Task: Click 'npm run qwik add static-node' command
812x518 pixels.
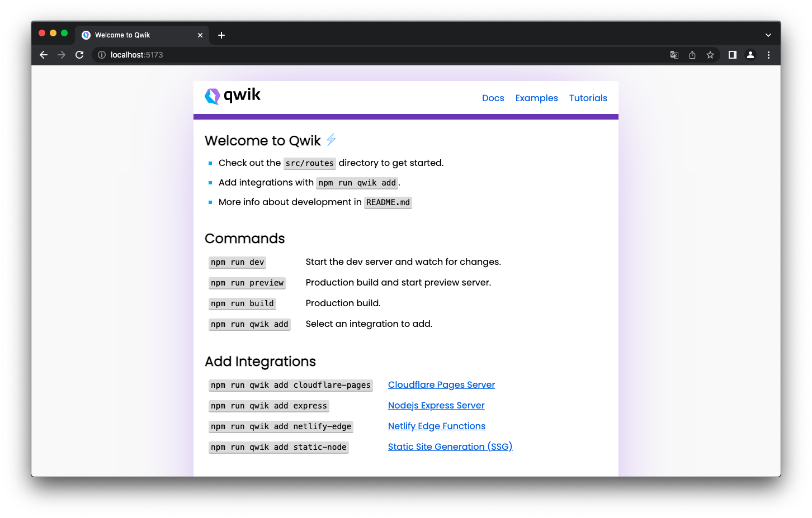Action: [278, 447]
